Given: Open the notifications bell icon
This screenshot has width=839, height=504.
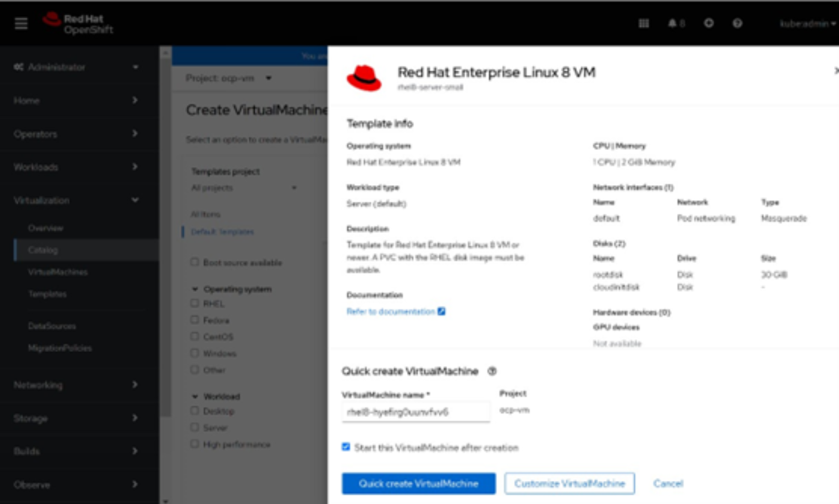Looking at the screenshot, I should [676, 23].
